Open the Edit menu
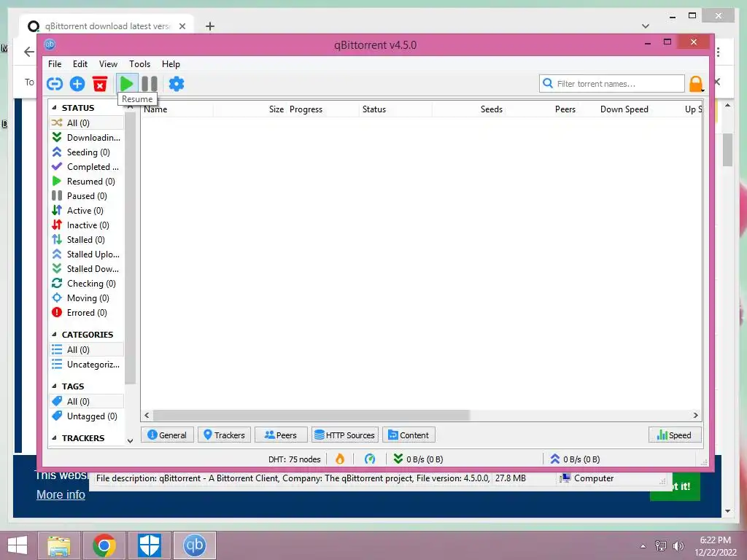Screen dimensions: 747x560 [x=80, y=64]
